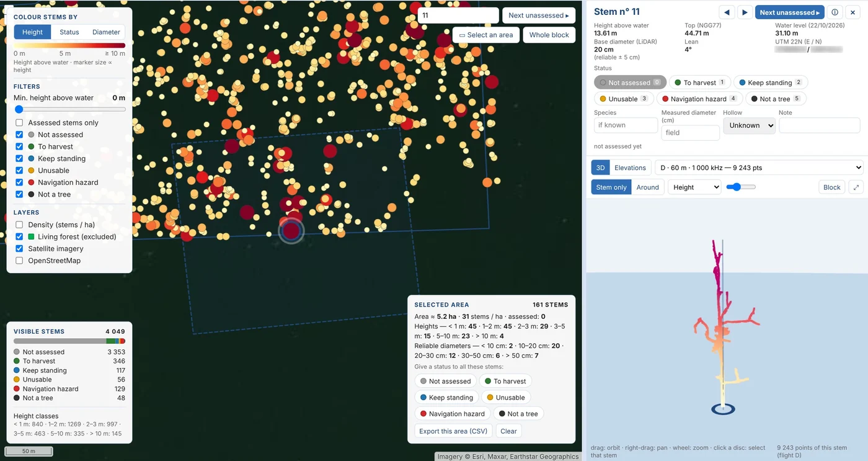Click the Block button in 3D viewer
The image size is (868, 461).
click(832, 187)
